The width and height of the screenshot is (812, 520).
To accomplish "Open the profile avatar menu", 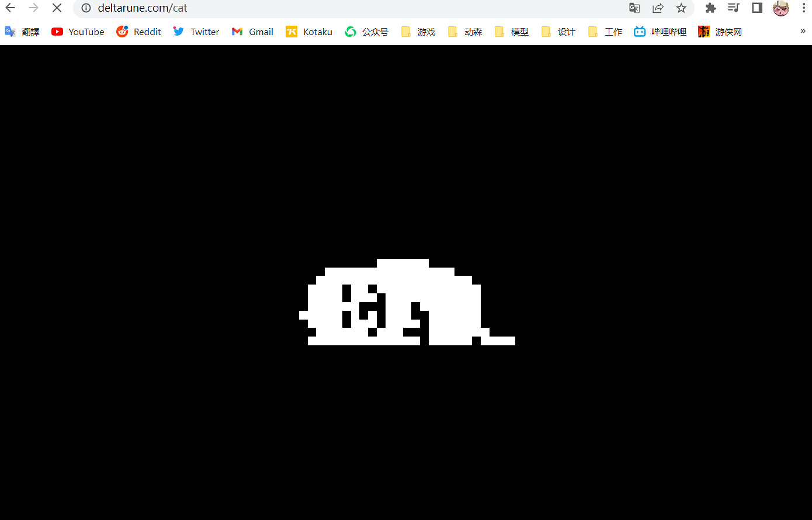I will [780, 8].
